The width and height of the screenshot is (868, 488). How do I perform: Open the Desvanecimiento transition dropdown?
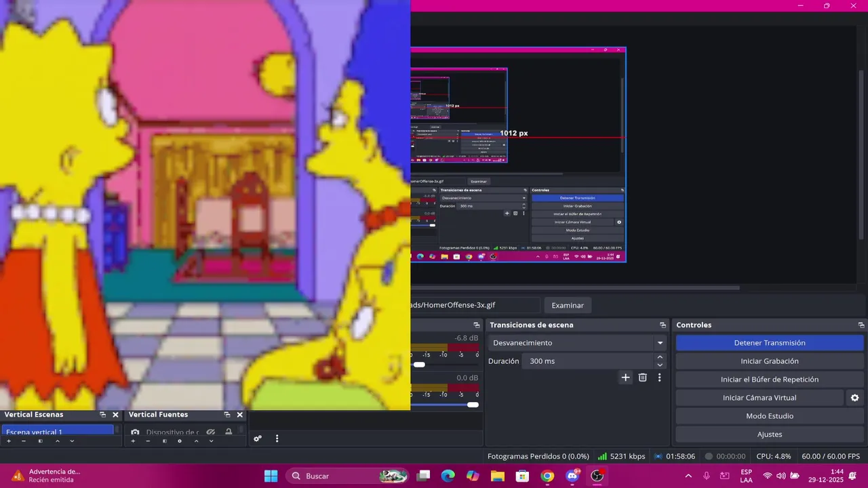577,343
